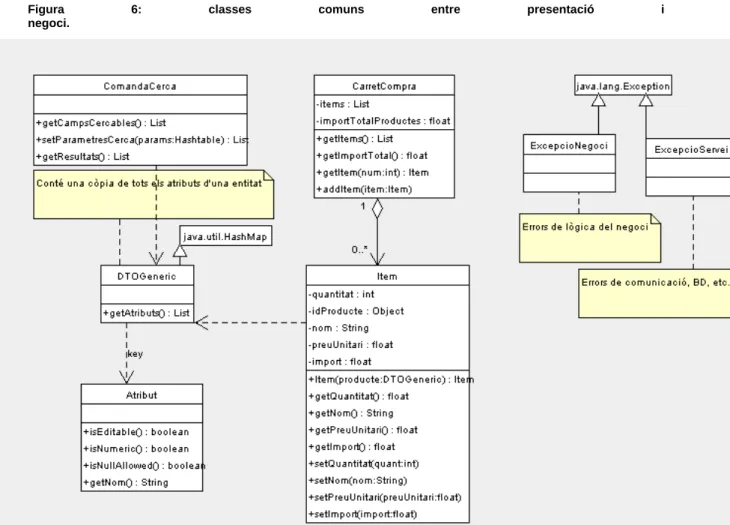This screenshot has width=730, height=525.
Task: Click the -quantitat : int attribute
Action: click(341, 294)
